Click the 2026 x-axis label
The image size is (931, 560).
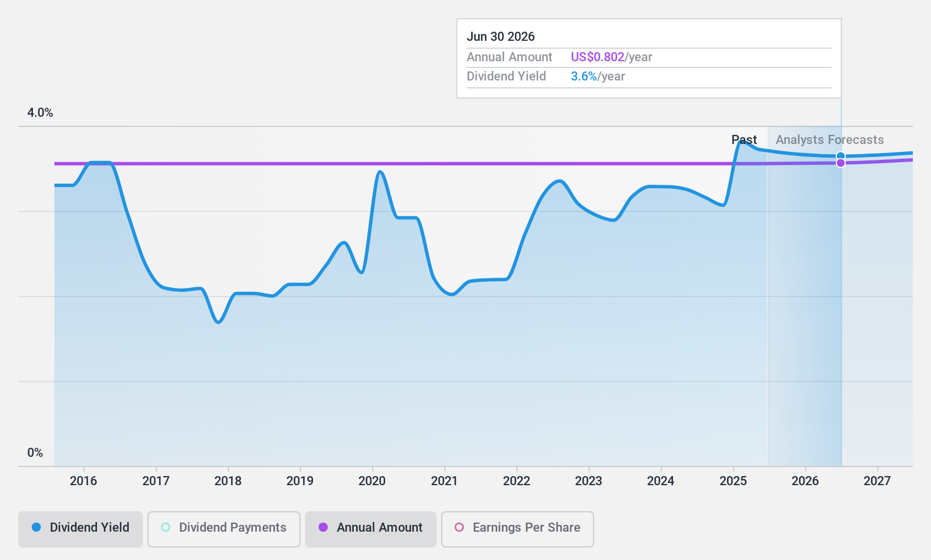pos(805,481)
